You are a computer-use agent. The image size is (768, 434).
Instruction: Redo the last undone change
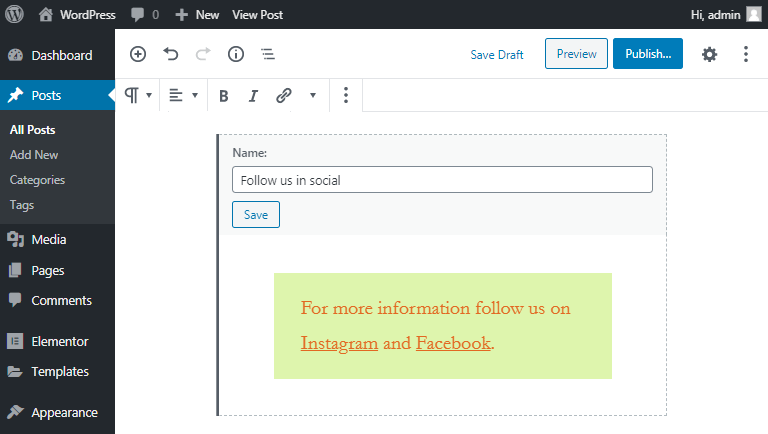pyautogui.click(x=203, y=54)
